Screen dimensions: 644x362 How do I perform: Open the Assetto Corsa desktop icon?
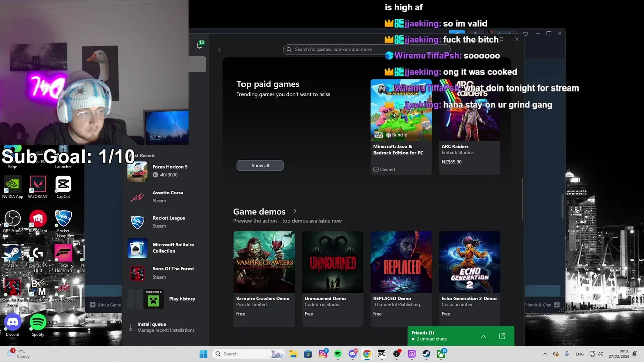[x=63, y=291]
